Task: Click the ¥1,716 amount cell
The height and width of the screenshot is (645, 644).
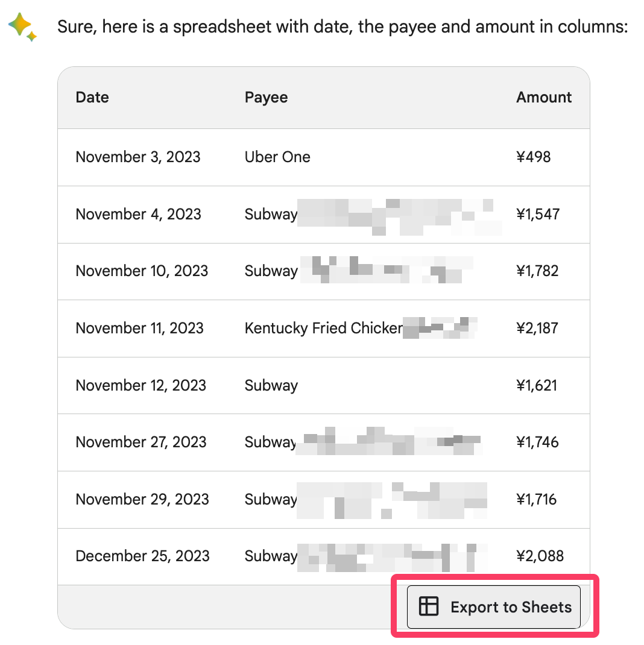Action: 537,500
